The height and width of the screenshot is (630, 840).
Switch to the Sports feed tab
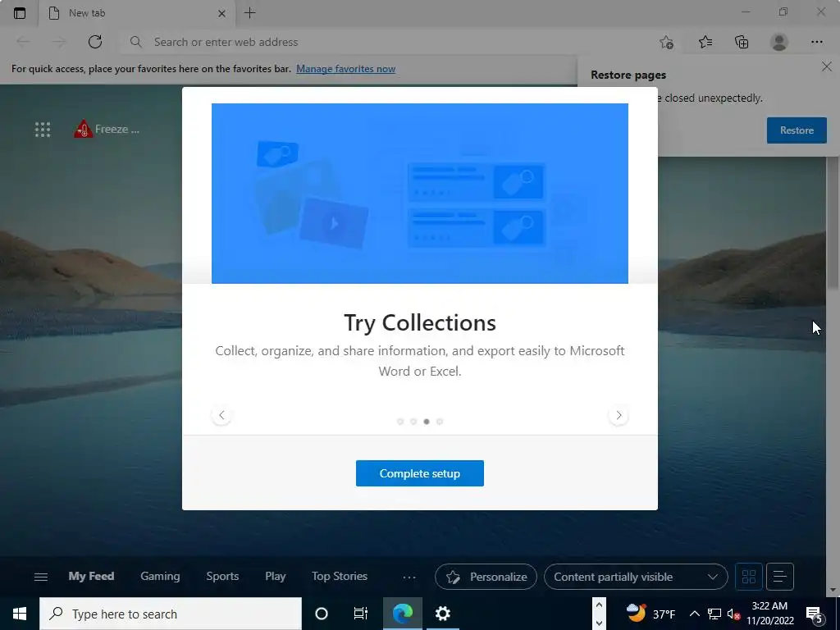(x=222, y=577)
